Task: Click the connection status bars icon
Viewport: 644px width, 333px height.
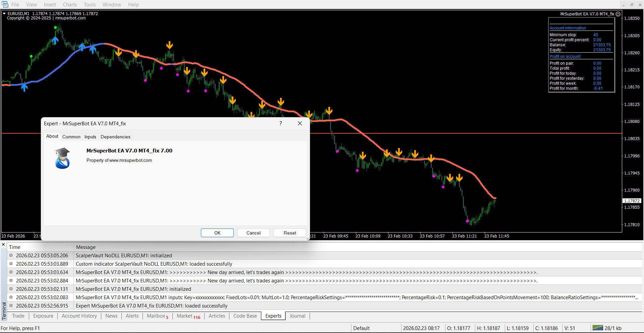Action: tap(597, 328)
